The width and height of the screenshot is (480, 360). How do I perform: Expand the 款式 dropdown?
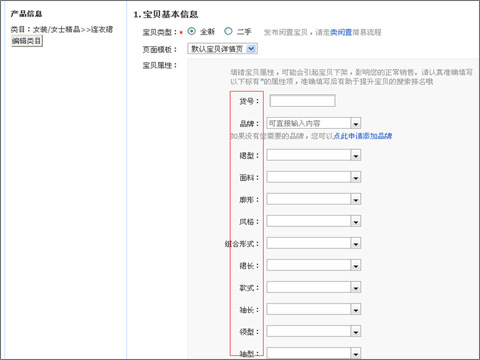314,287
